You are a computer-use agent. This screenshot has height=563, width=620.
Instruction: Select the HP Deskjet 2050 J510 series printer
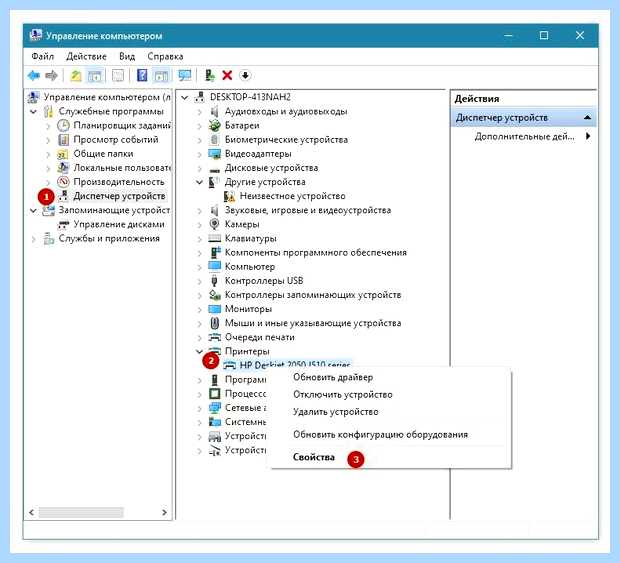tap(295, 364)
